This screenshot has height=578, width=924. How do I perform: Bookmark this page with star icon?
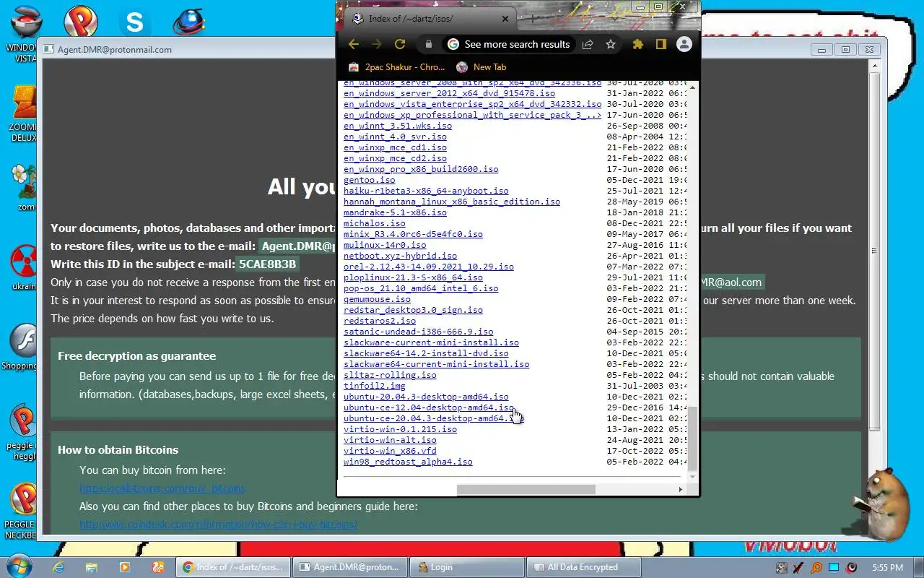[x=611, y=44]
